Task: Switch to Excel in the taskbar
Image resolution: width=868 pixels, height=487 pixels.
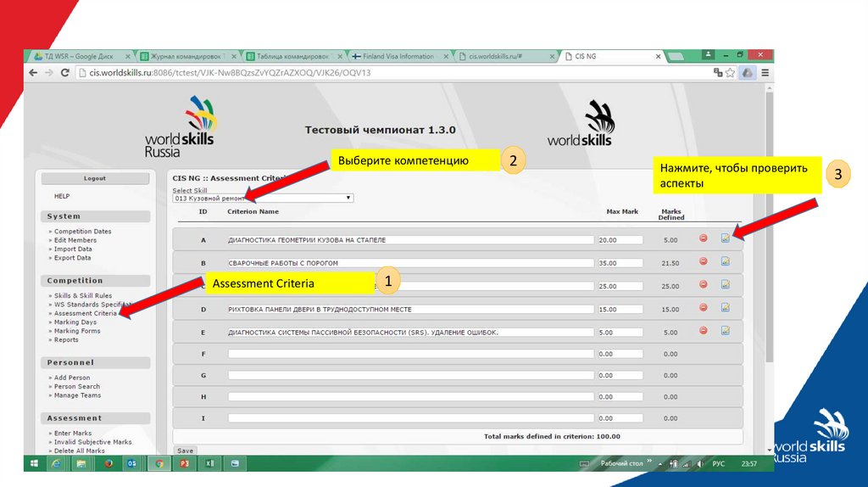Action: coord(210,464)
